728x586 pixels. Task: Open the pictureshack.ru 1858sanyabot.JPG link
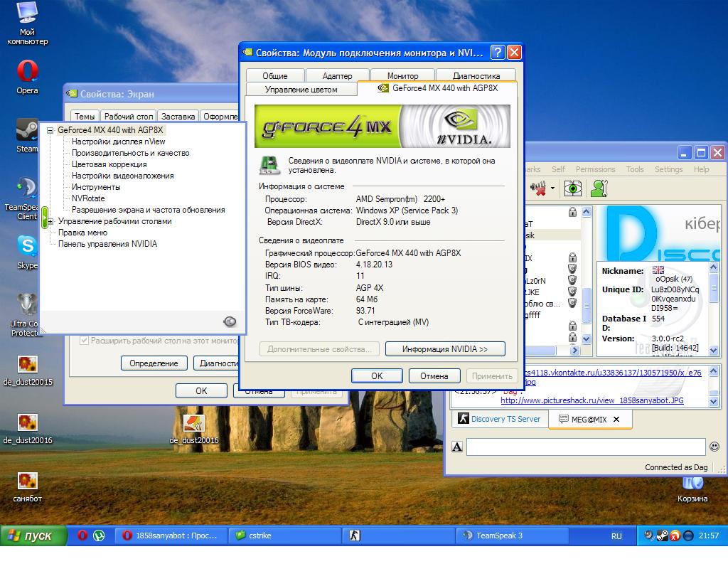click(x=592, y=400)
